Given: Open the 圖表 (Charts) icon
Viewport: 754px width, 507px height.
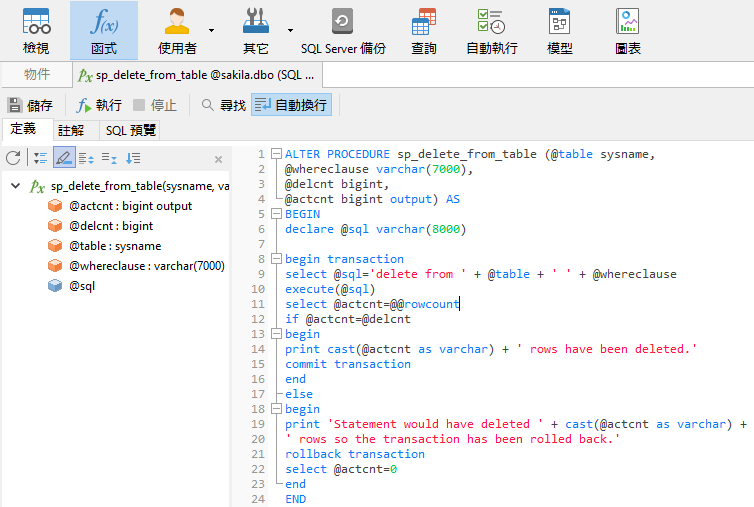Looking at the screenshot, I should (627, 30).
